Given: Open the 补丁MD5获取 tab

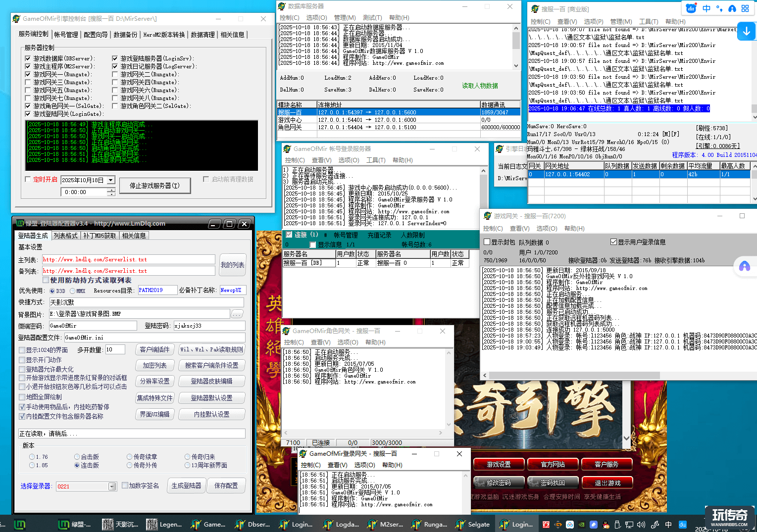Looking at the screenshot, I should coord(100,236).
